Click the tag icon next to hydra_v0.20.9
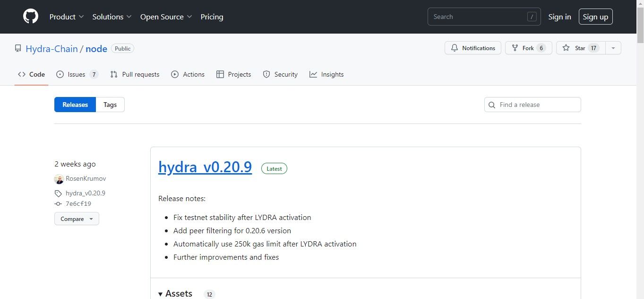The height and width of the screenshot is (299, 644). pos(58,193)
